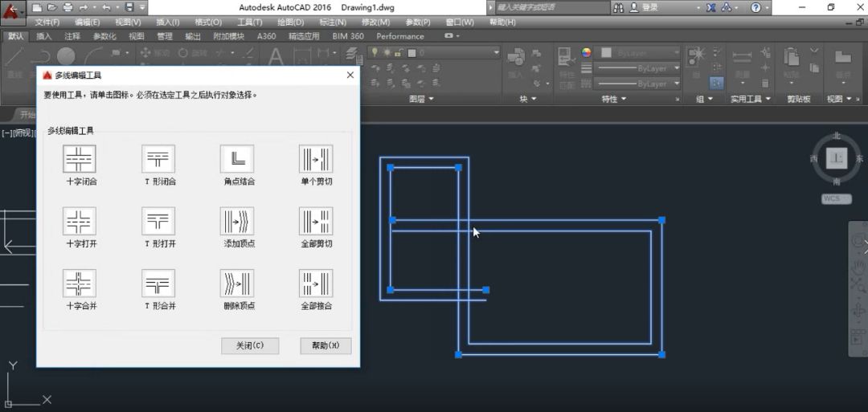Viewport: 868px width, 412px height.
Task: Select the 十字闭合 multiline edit tool
Action: (80, 159)
